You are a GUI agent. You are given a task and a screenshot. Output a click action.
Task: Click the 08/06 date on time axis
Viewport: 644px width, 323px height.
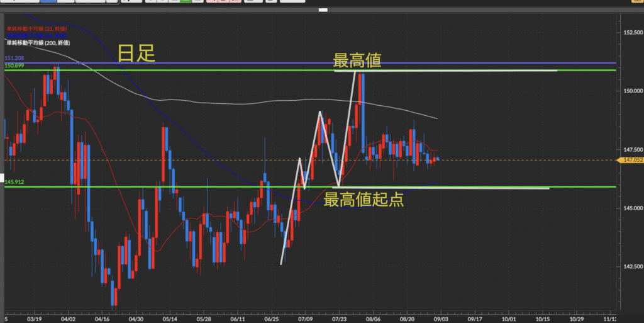point(373,319)
